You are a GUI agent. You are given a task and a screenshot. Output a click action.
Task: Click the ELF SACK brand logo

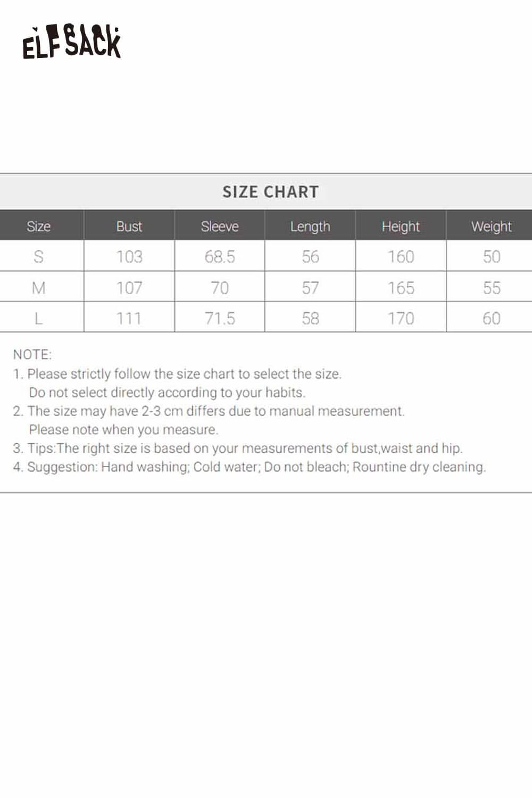(x=72, y=42)
